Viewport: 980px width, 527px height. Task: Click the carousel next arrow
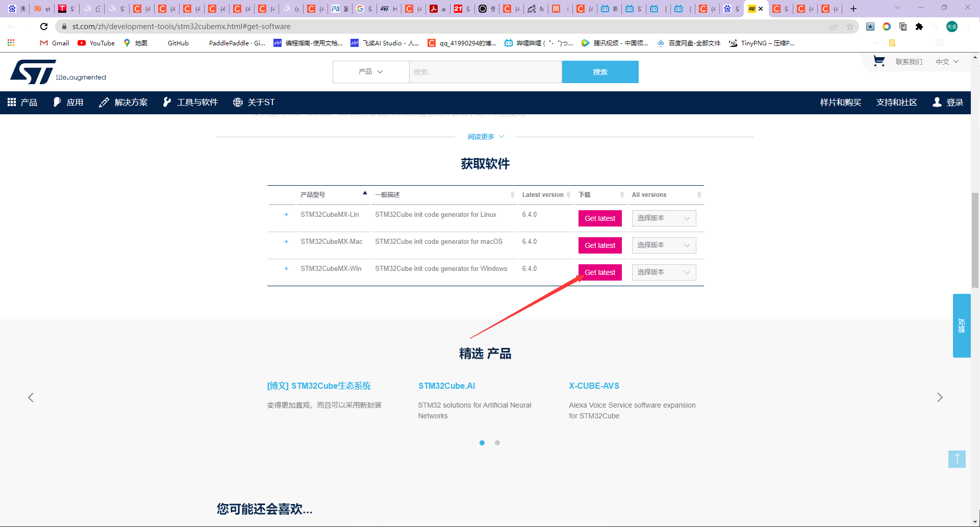pos(940,397)
